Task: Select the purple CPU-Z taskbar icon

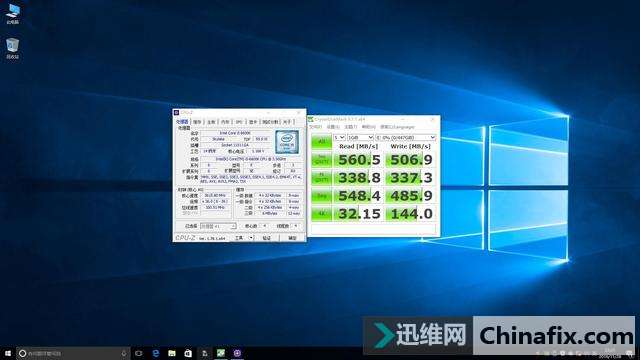Action: click(237, 353)
